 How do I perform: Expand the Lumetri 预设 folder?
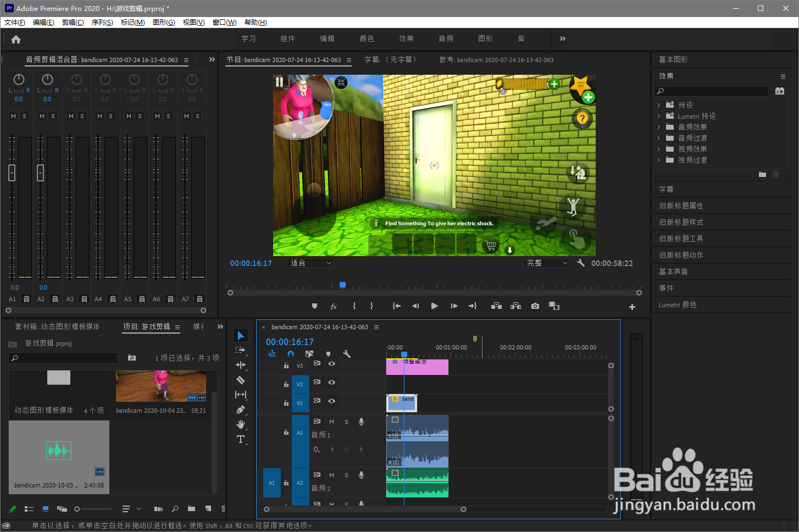(659, 116)
